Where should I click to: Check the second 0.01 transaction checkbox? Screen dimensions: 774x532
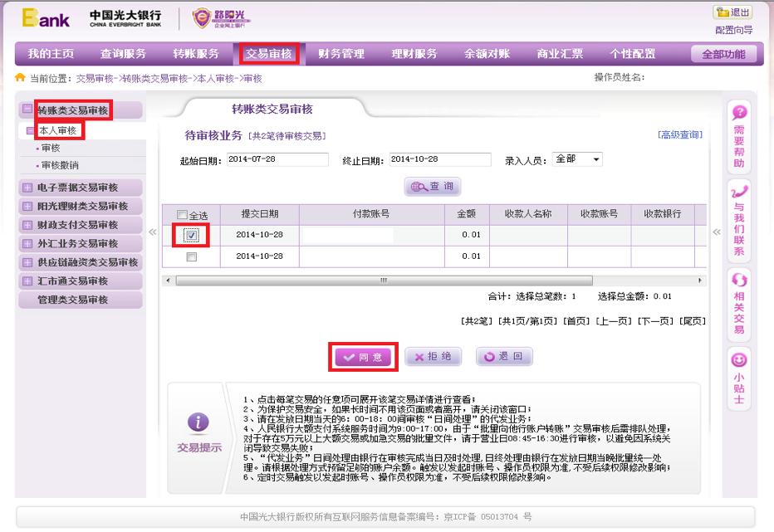[x=192, y=256]
